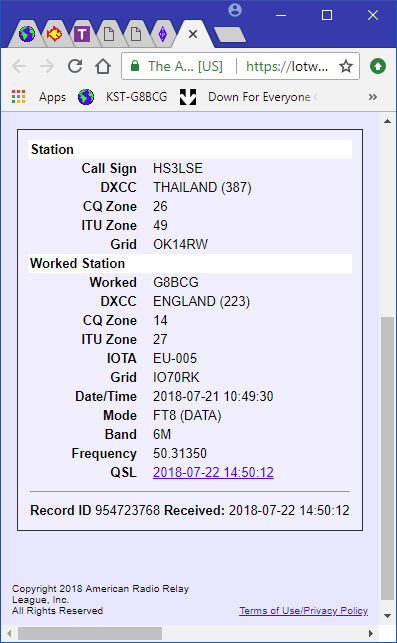Go back to the previous page

(19, 66)
